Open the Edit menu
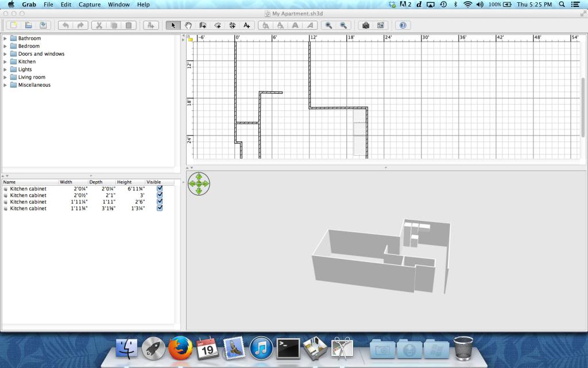 [65, 5]
